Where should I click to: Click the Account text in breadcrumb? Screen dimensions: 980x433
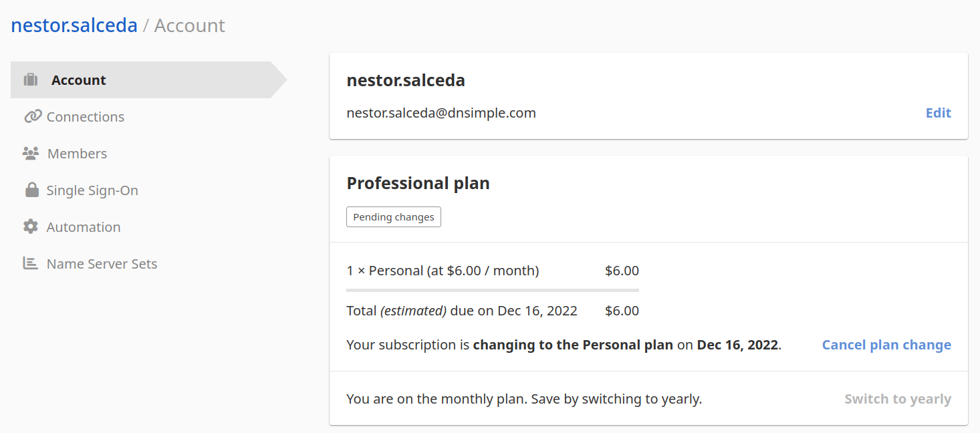(x=189, y=25)
